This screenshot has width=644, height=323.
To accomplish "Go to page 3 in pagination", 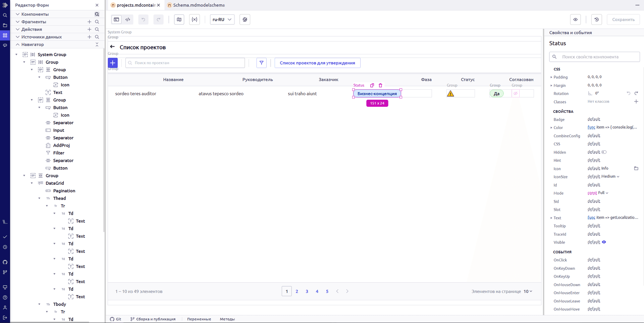I will tap(307, 291).
